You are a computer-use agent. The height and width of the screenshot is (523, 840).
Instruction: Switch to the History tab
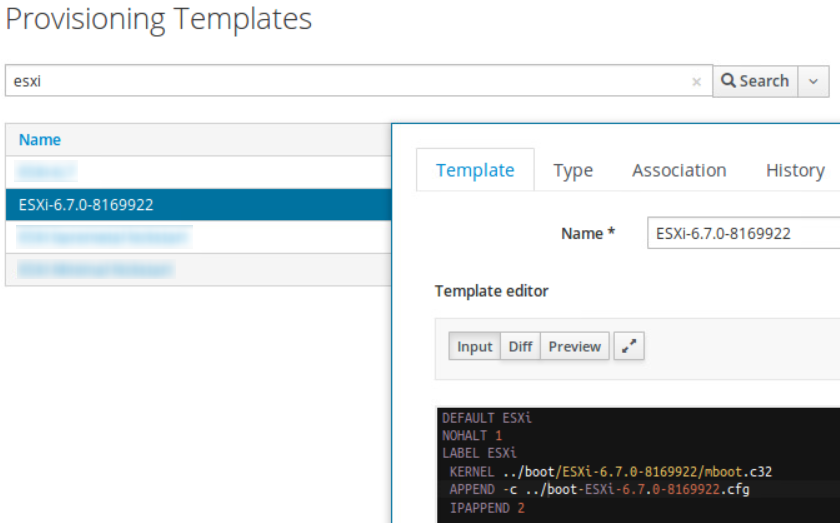point(795,170)
